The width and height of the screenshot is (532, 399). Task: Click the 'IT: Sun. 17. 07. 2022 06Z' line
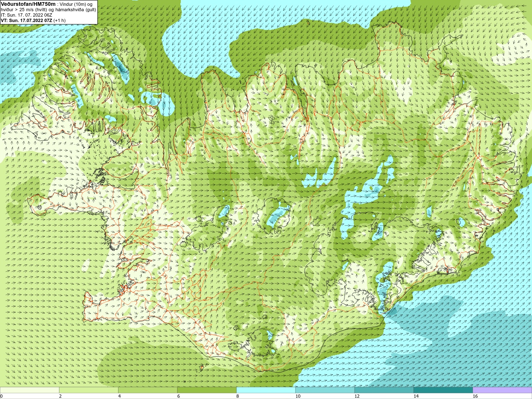tap(27, 15)
